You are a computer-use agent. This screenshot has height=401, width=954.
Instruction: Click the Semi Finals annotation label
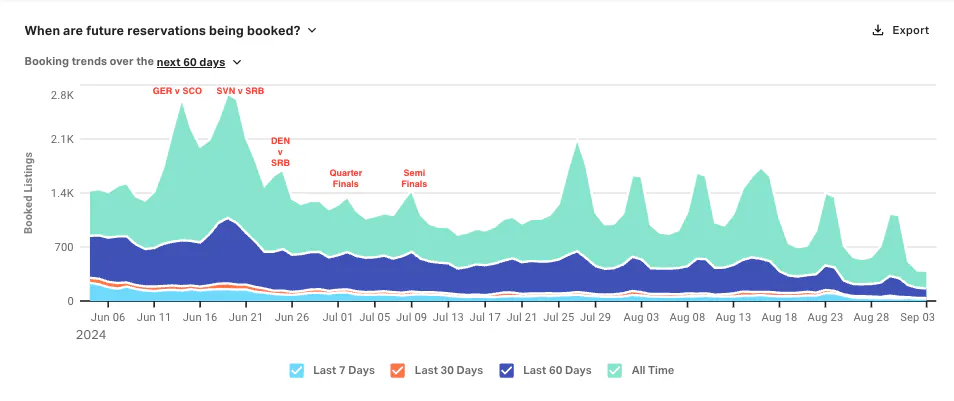pos(414,178)
